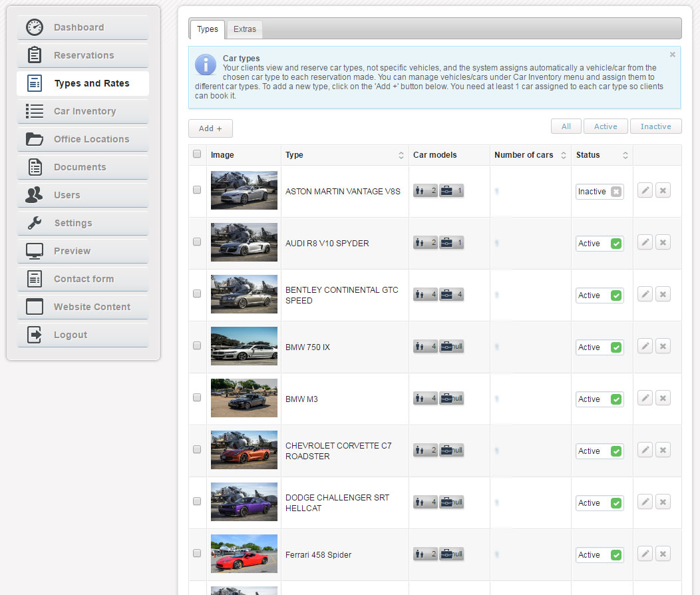
Task: Check the Dodge Challenger SRT Hellcat row
Action: pyautogui.click(x=197, y=501)
